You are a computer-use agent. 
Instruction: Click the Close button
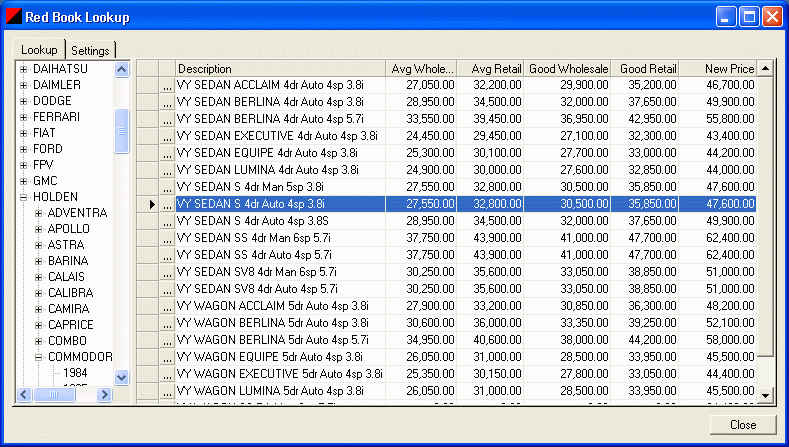(x=743, y=425)
